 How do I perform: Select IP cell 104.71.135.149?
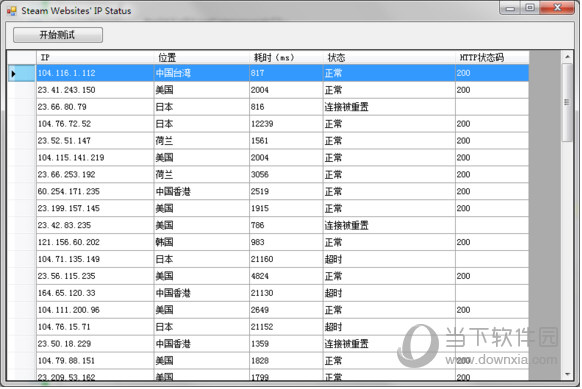pos(95,259)
